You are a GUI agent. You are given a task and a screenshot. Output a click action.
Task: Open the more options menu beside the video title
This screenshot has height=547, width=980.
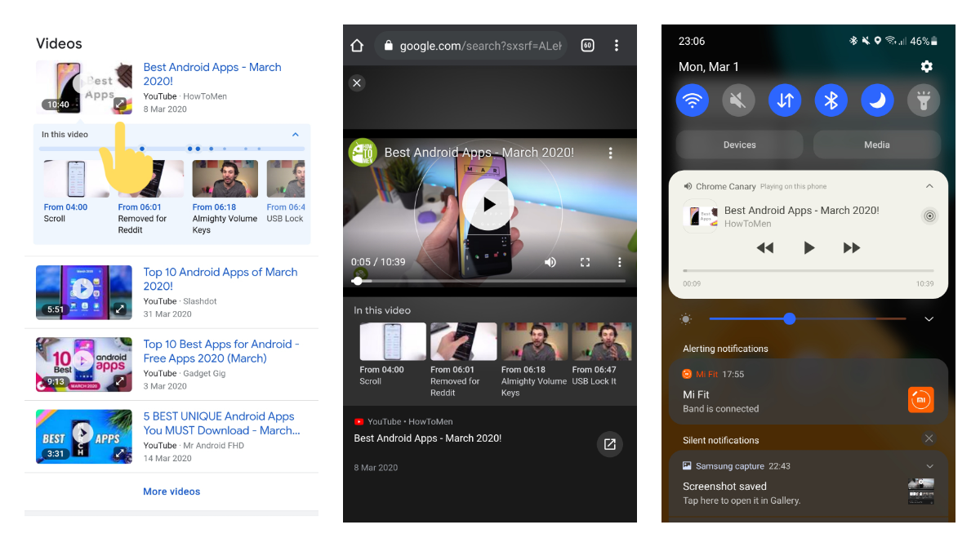point(610,153)
